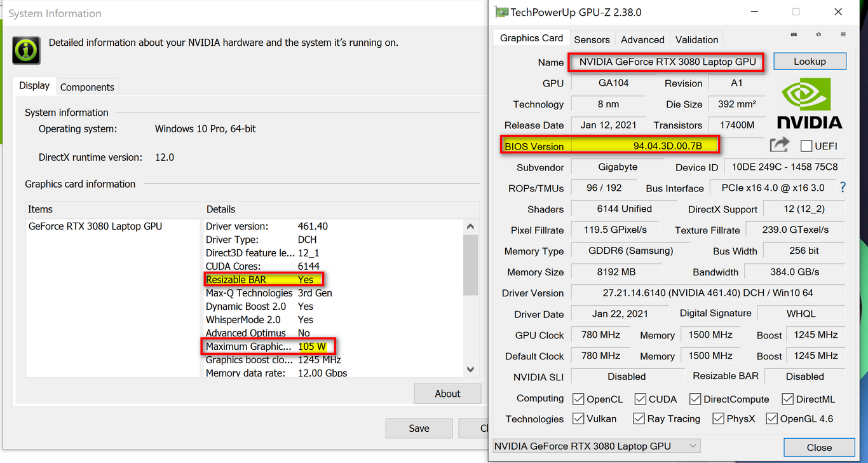Click the Resizable BAR field in GPU-Z
868x463 pixels.
(804, 377)
